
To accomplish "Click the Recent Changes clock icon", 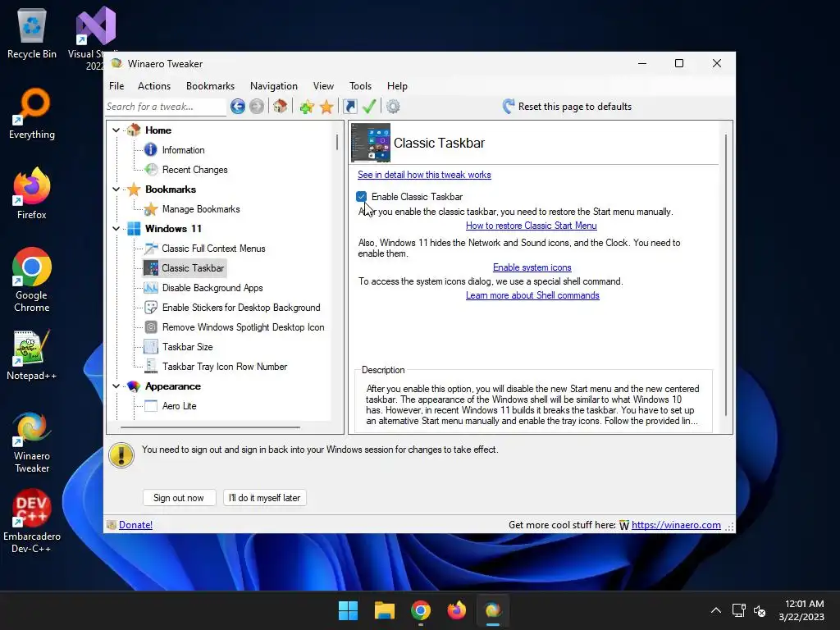I will tap(151, 169).
